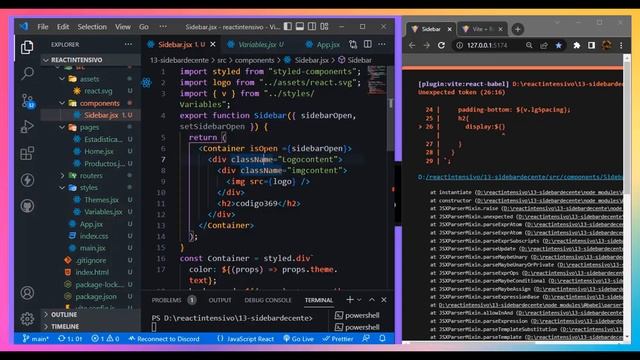Click the browser address bar showing 127.0.0.1:5174
The width and height of the screenshot is (640, 360).
(x=488, y=45)
